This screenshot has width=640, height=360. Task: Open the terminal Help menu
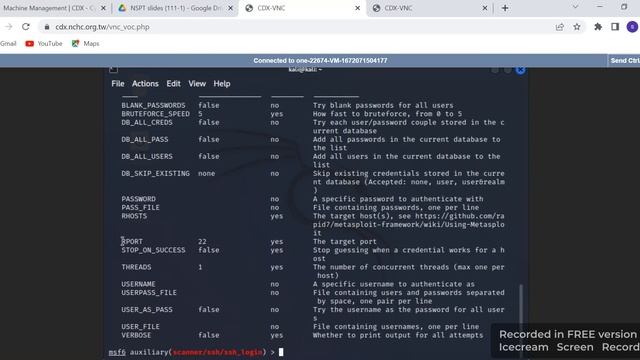point(222,84)
